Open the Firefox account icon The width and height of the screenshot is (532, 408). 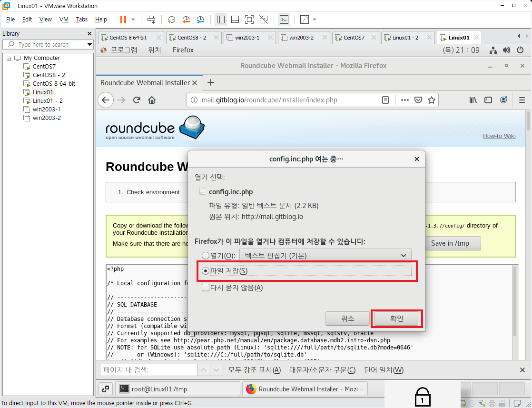coord(503,100)
